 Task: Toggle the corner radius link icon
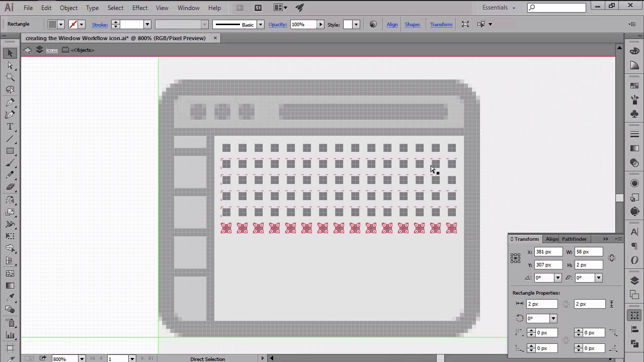pos(566,340)
